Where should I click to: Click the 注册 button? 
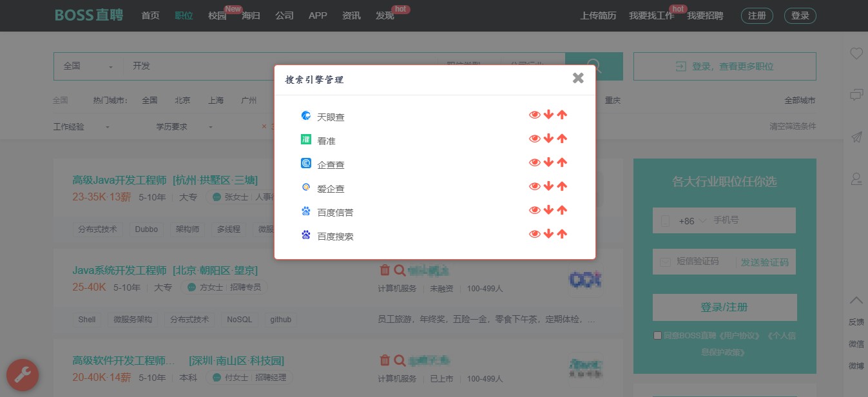(x=757, y=15)
